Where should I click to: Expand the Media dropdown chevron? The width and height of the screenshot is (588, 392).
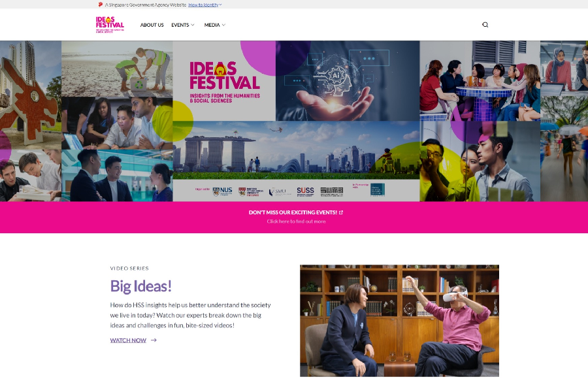point(224,25)
